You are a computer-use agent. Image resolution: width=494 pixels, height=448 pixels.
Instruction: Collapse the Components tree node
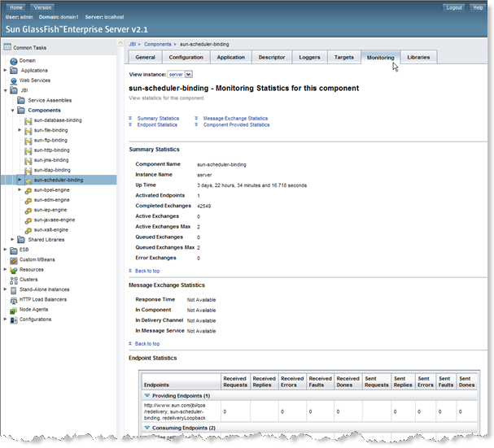12,111
